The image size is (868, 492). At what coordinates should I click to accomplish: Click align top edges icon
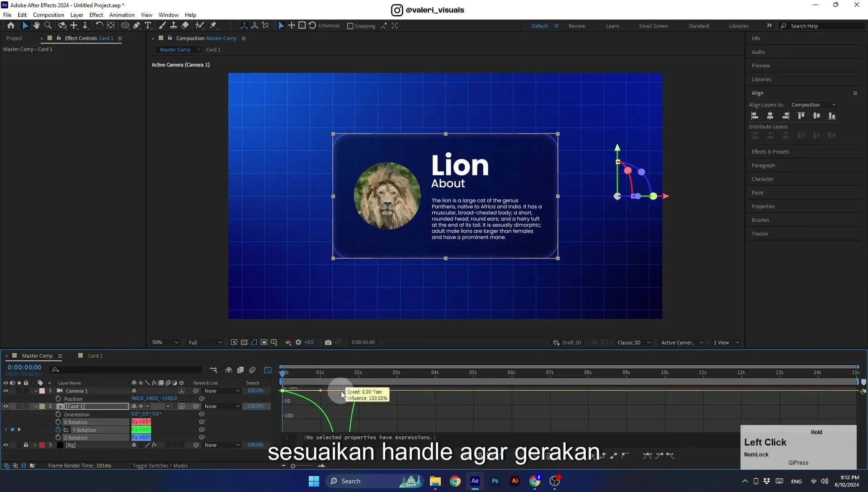click(x=801, y=116)
